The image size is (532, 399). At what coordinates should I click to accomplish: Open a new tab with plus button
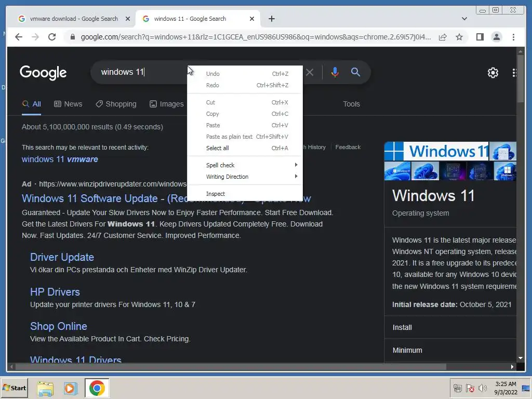click(271, 19)
